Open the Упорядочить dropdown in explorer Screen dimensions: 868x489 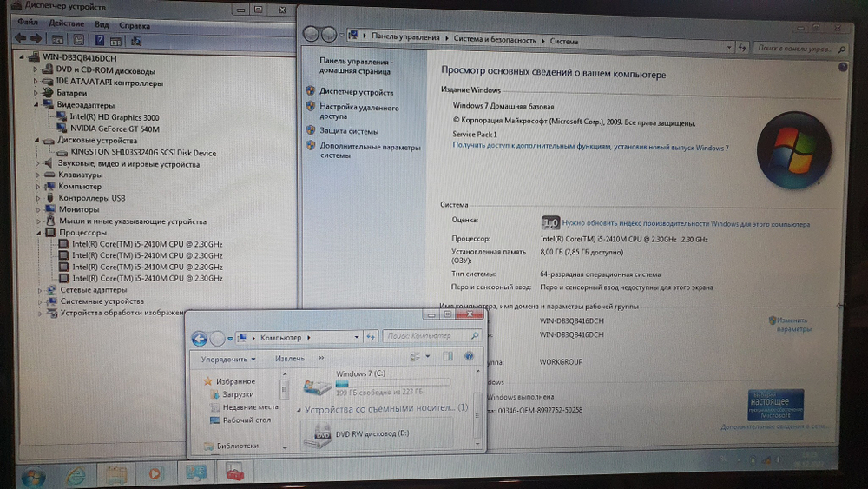(228, 360)
